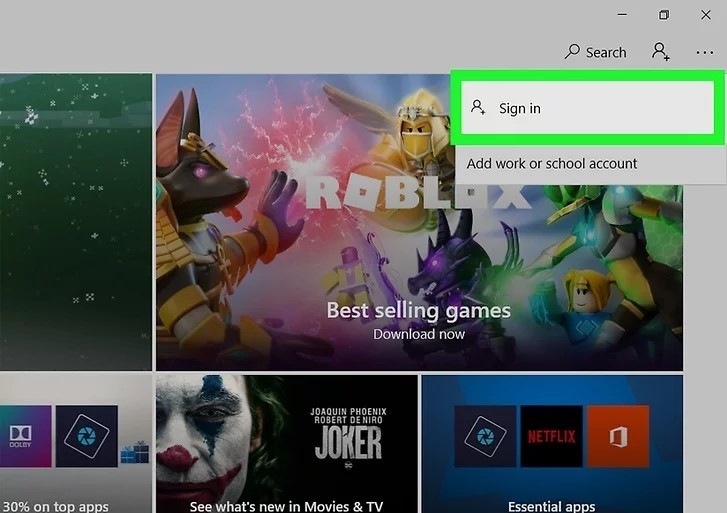Open the three-dots more options menu
This screenshot has height=513, width=727.
tap(705, 52)
